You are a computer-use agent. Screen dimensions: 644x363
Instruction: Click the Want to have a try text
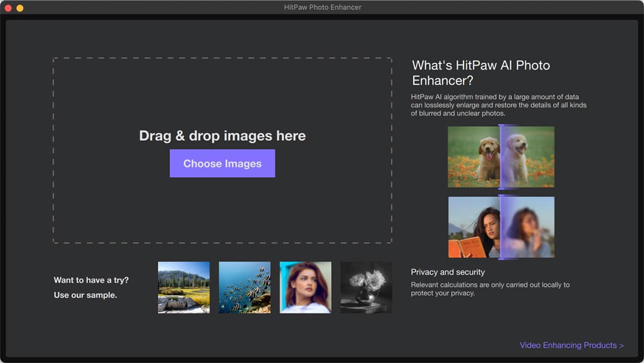91,280
